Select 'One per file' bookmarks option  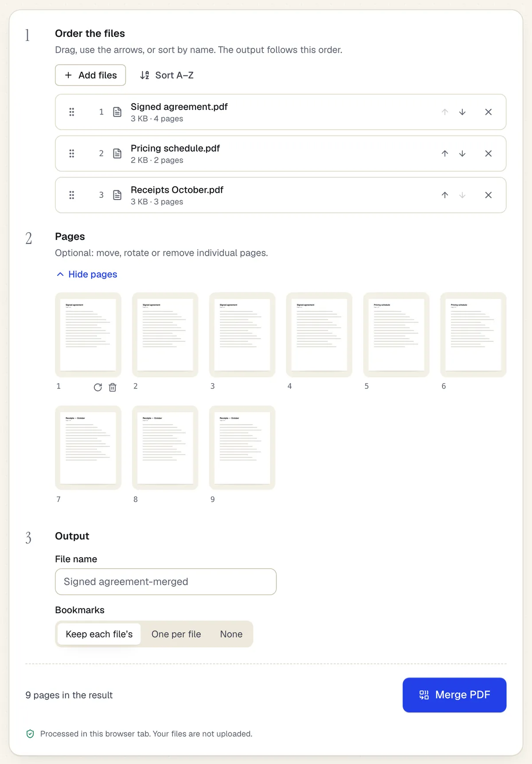[x=176, y=634]
